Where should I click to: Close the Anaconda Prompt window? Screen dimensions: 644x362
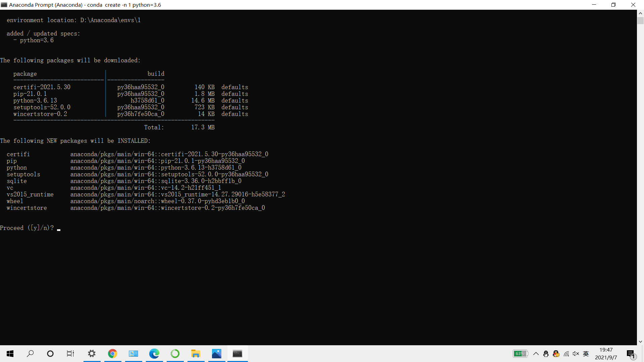633,5
